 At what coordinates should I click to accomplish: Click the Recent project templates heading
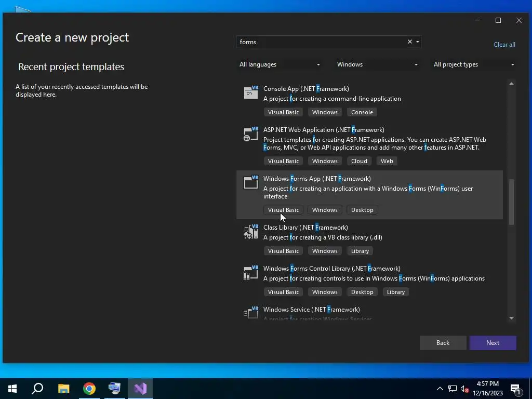coord(71,67)
